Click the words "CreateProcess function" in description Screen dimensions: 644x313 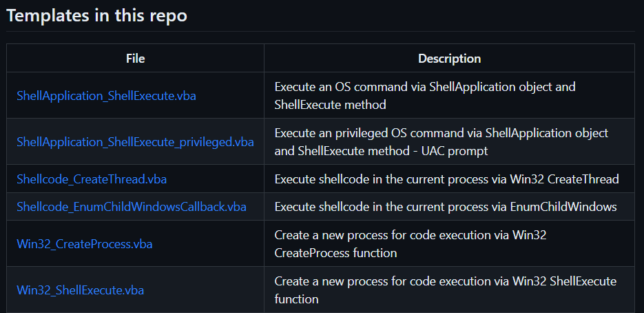[335, 253]
